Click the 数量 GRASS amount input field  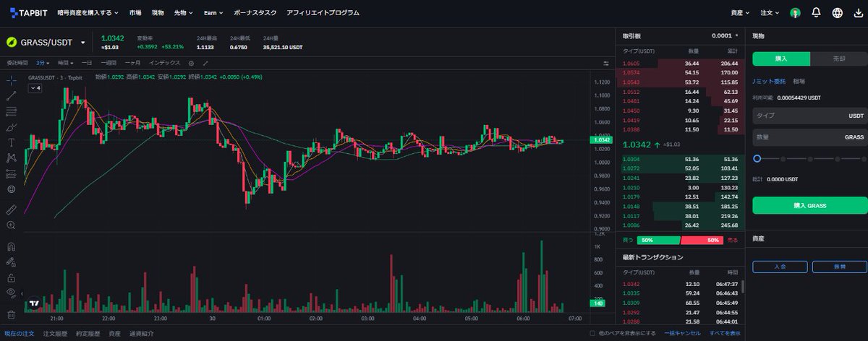[x=809, y=137]
